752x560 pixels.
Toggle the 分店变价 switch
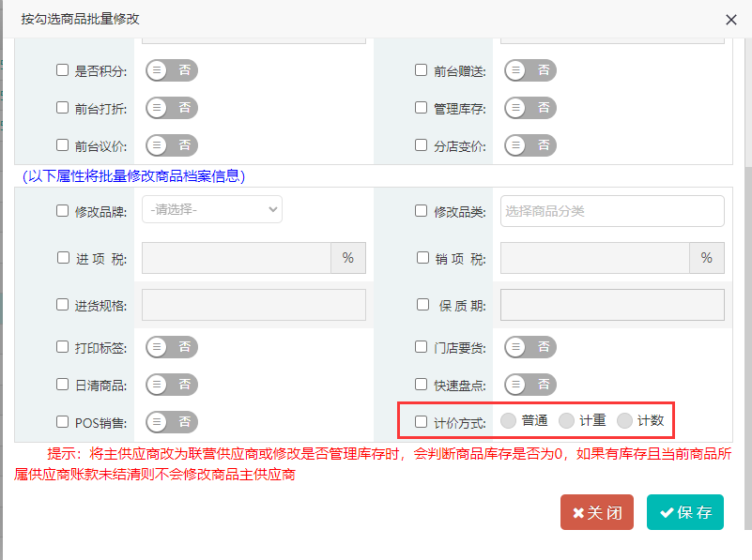coord(530,145)
